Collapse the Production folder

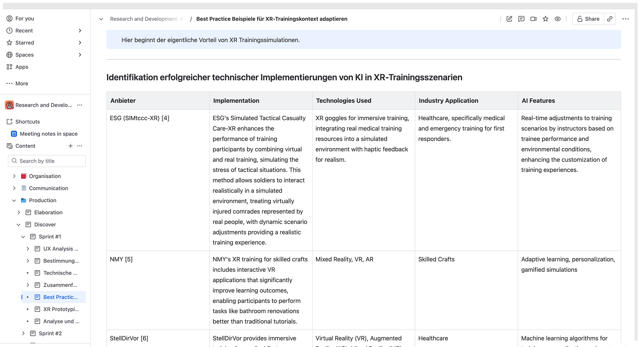(14, 200)
